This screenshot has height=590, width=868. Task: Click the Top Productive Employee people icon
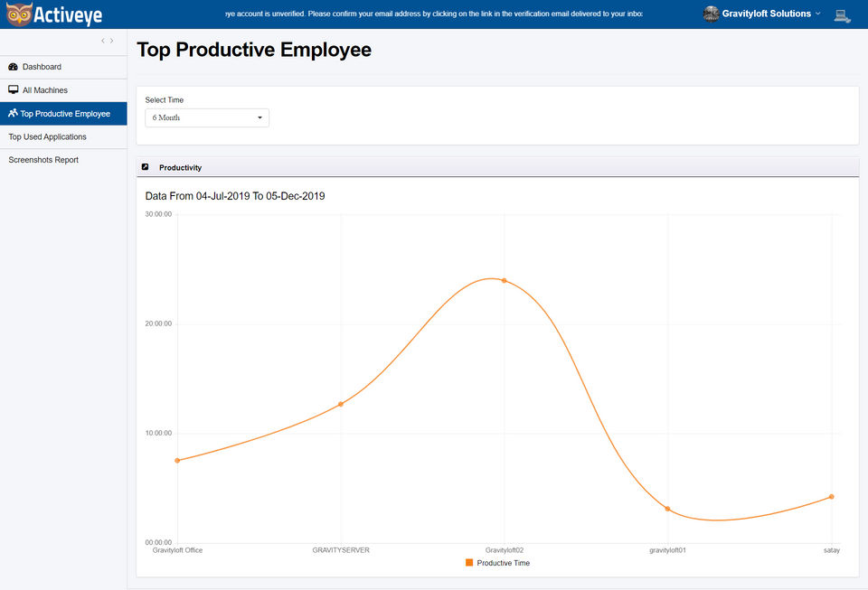[x=13, y=114]
